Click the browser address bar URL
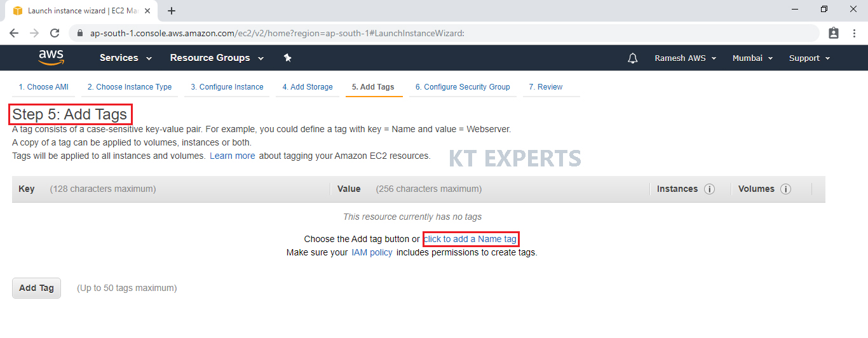The width and height of the screenshot is (868, 338). [x=277, y=33]
